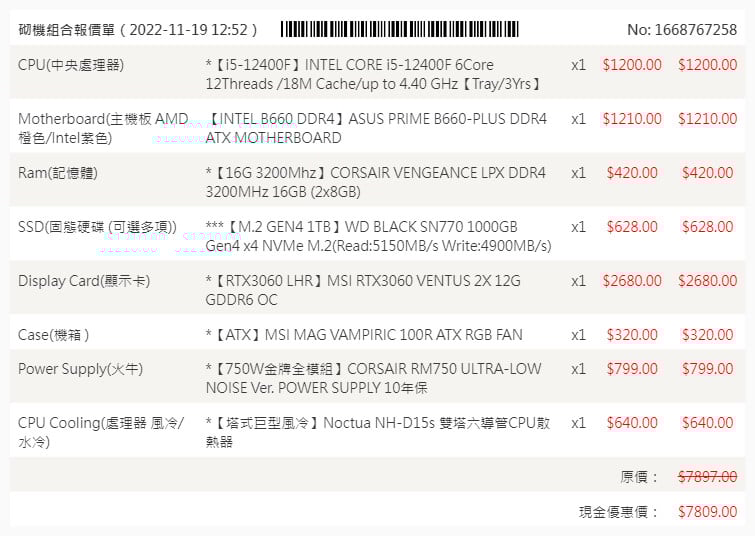Click the cash discount total $7809.00
Viewport: 755px width, 536px height.
click(x=707, y=512)
